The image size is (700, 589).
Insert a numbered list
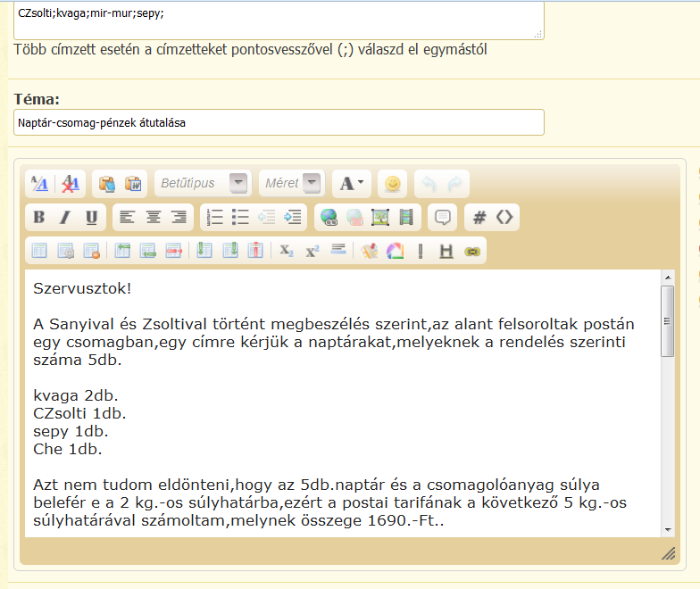point(214,217)
